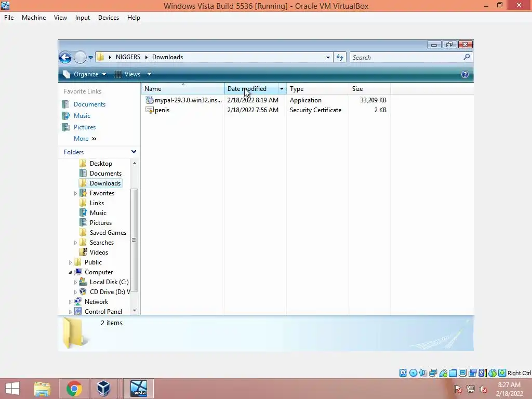Collapse the Computer tree node
The height and width of the screenshot is (399, 532).
70,272
